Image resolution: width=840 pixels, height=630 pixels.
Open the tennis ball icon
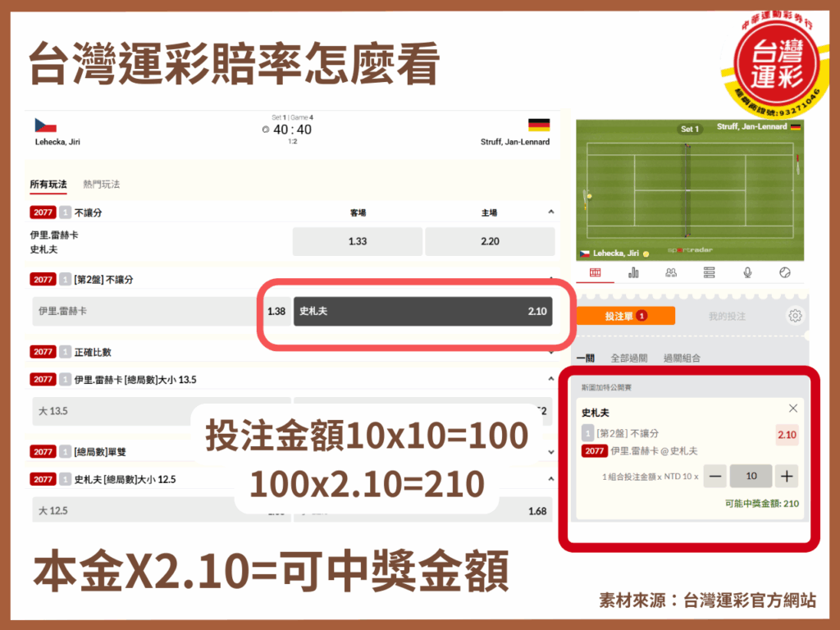[785, 272]
